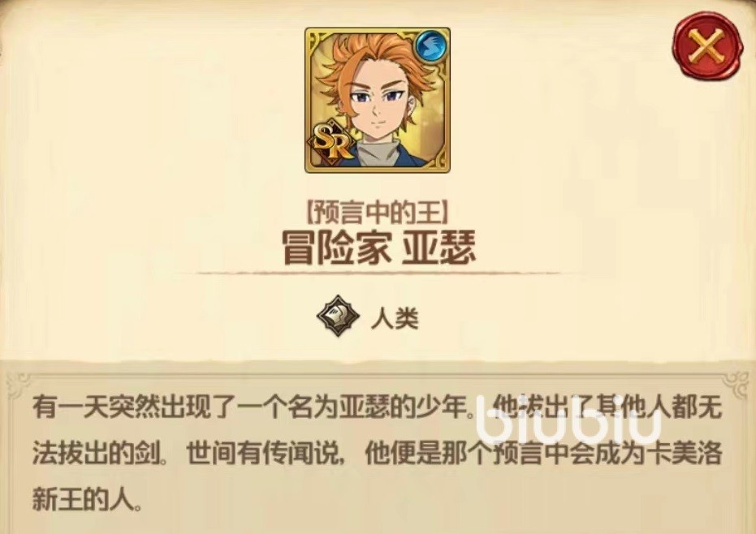Viewport: 756px width, 534px height.
Task: Click the human race helmet icon
Action: (338, 317)
